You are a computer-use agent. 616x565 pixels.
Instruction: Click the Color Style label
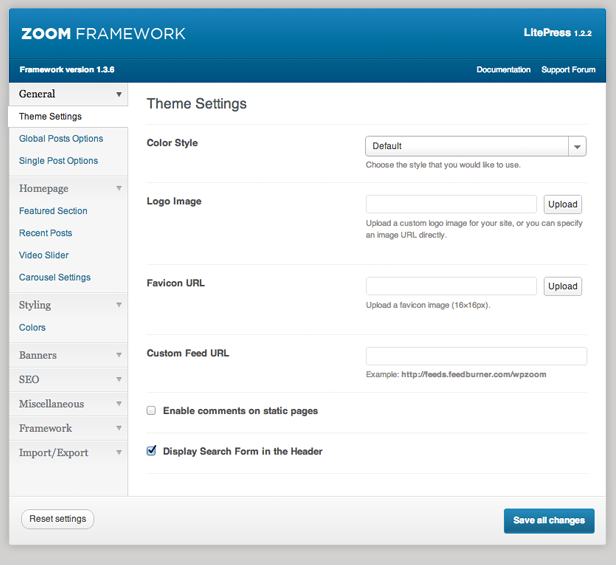[172, 143]
